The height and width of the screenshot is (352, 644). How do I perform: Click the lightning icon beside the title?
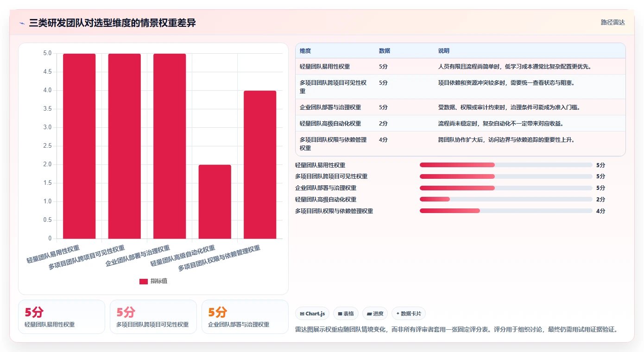click(22, 23)
